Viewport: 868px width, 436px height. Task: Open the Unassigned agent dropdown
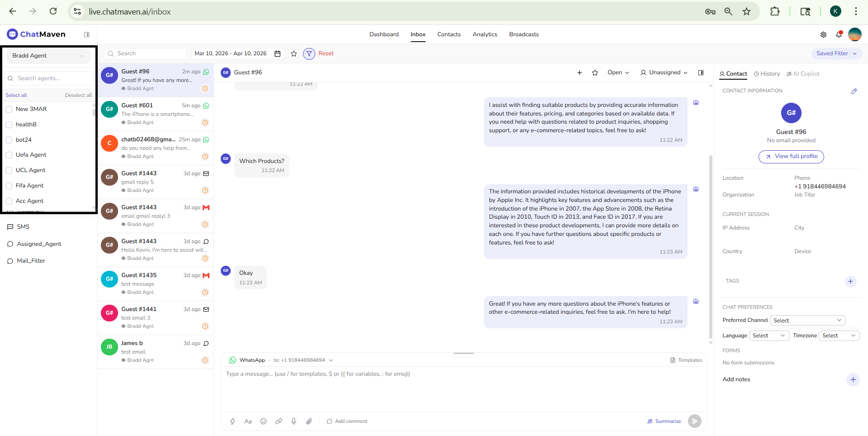pos(664,72)
